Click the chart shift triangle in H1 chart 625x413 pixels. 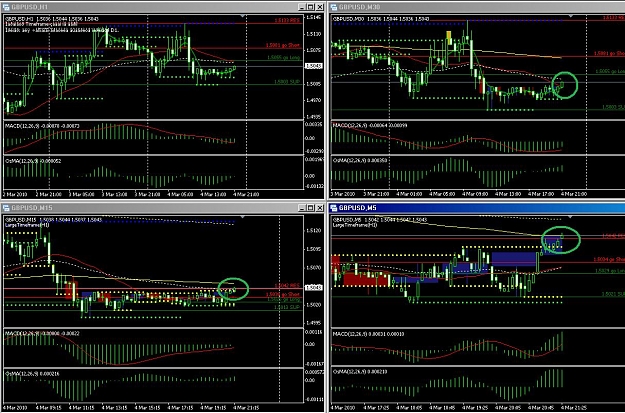point(242,16)
